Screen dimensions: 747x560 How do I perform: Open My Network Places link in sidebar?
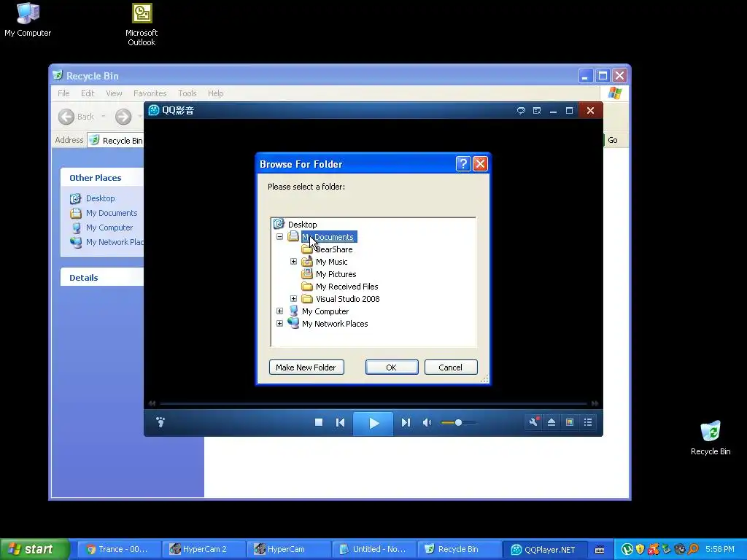(x=115, y=242)
